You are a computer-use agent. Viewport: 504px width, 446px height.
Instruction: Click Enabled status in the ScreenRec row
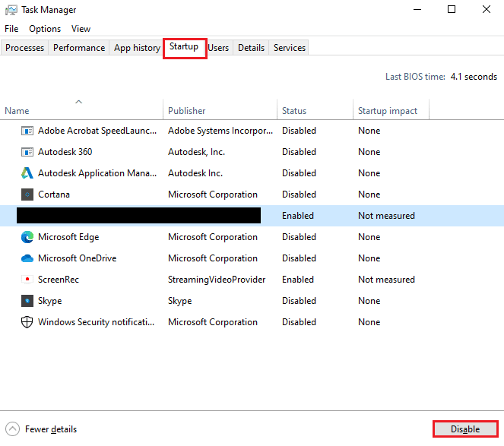[x=298, y=280]
